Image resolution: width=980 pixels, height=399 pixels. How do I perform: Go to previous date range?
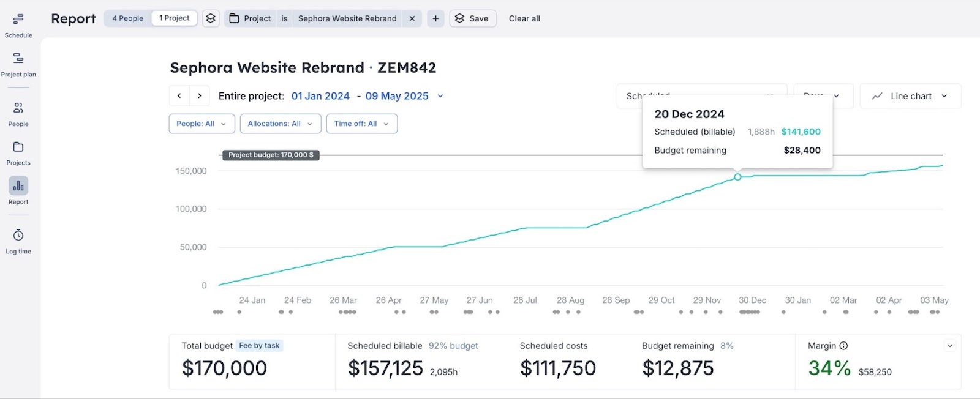(x=179, y=96)
